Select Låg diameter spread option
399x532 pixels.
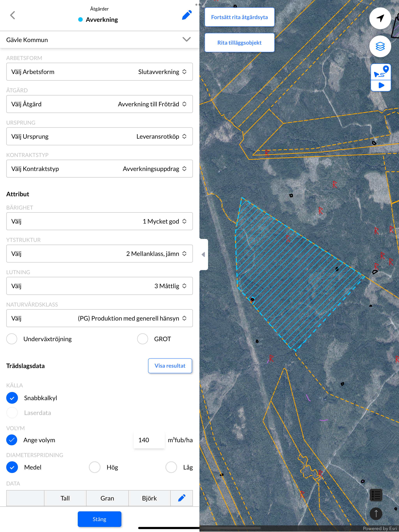coord(171,467)
